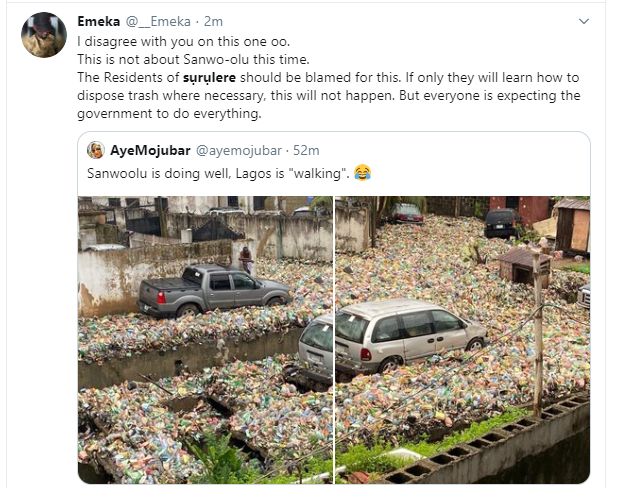
Task: Open the @__Emeka handle
Action: 158,21
